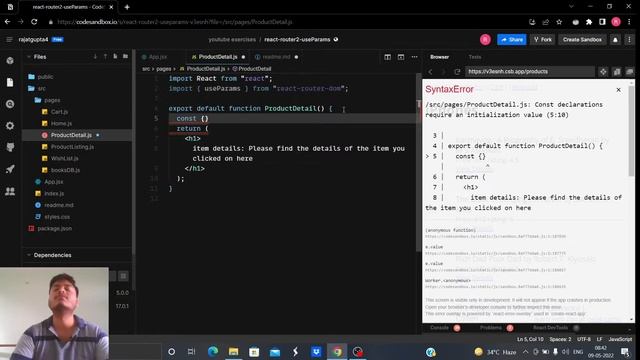Click Ln 5, Col 10 in status bar
The height and width of the screenshot is (360, 640).
(530, 339)
